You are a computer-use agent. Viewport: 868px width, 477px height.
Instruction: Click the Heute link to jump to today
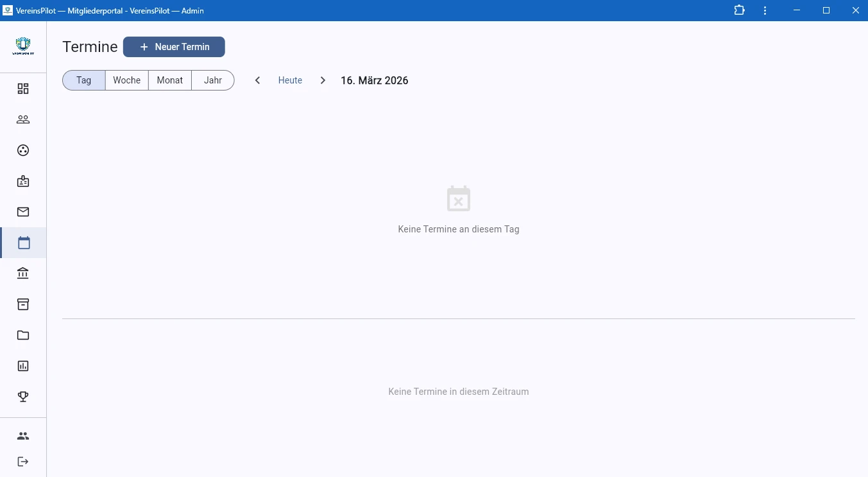point(290,80)
